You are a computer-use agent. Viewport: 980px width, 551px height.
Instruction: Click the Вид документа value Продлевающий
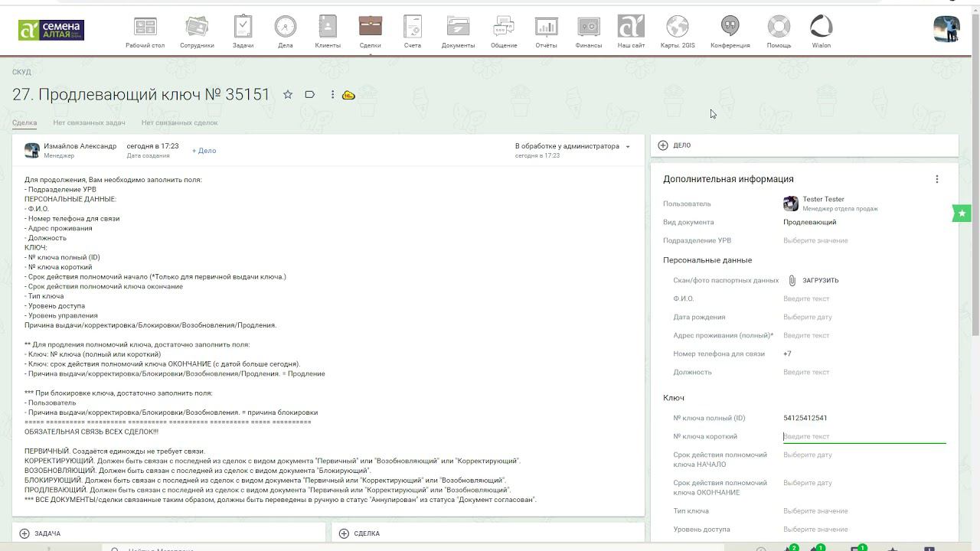pyautogui.click(x=809, y=222)
